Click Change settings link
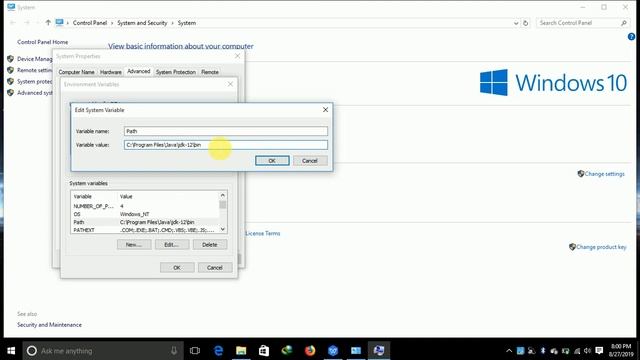 tap(604, 174)
